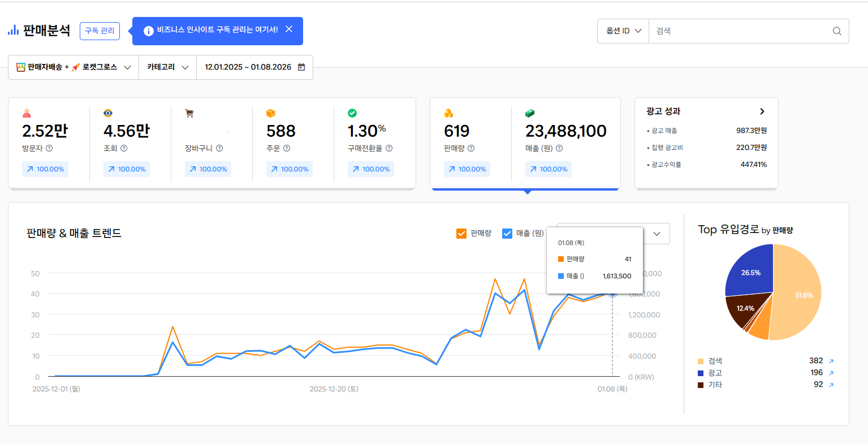The height and width of the screenshot is (444, 868).
Task: Expand the 옵션 ID search dropdown
Action: (x=623, y=31)
